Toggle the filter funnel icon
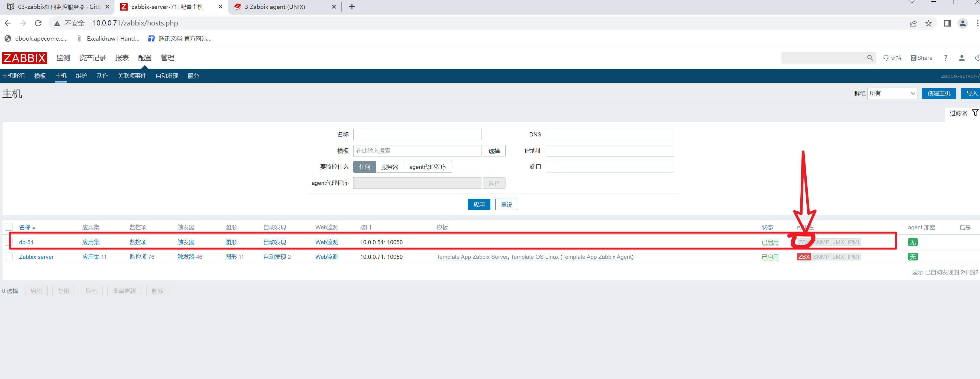The height and width of the screenshot is (379, 980). tap(975, 113)
